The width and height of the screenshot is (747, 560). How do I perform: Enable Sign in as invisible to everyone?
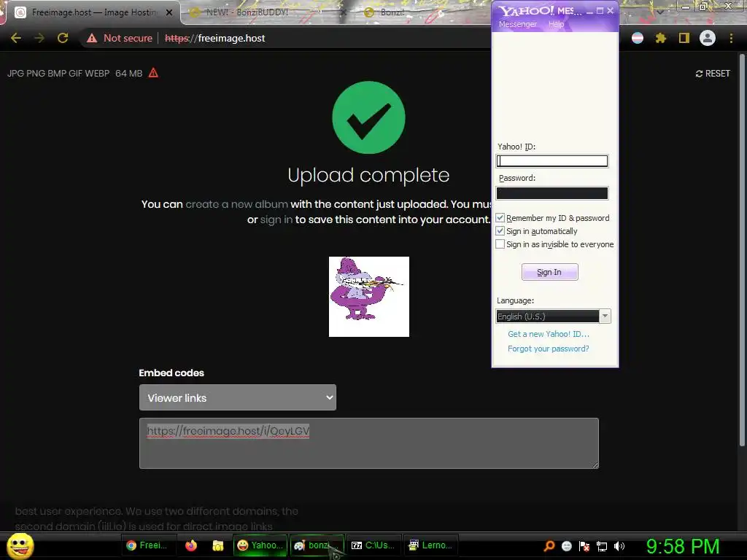pos(500,244)
